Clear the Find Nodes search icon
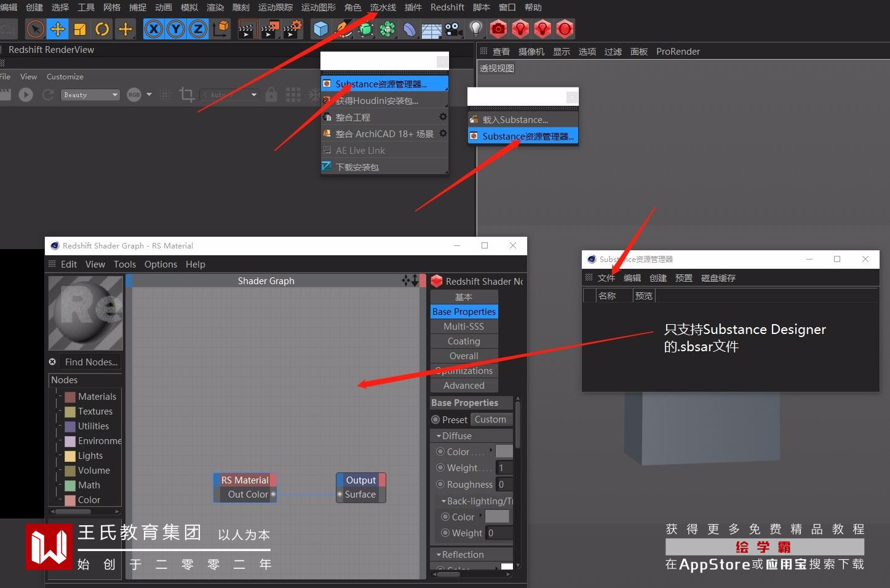Viewport: 890px width, 588px height. [53, 362]
